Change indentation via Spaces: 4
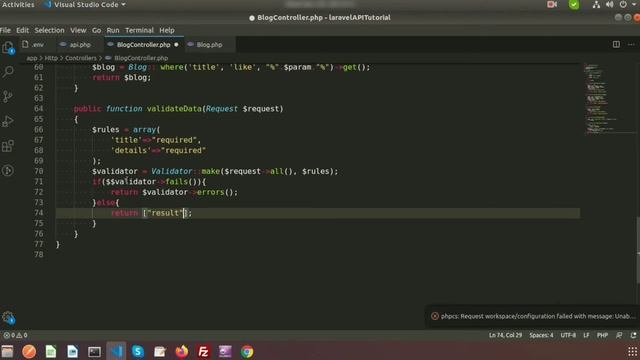This screenshot has height=360, width=640. (541, 335)
